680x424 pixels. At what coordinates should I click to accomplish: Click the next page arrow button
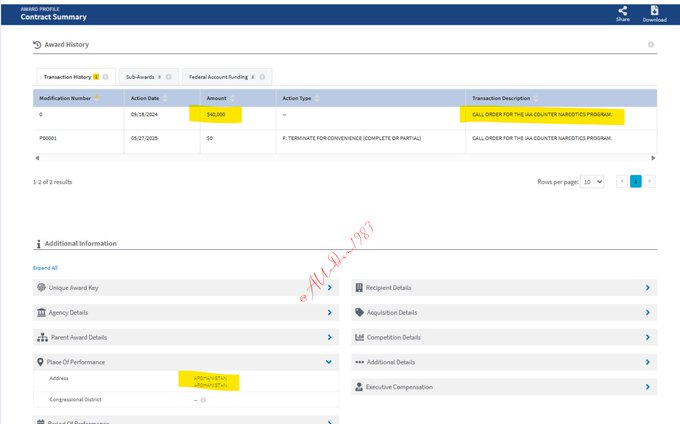tap(650, 182)
